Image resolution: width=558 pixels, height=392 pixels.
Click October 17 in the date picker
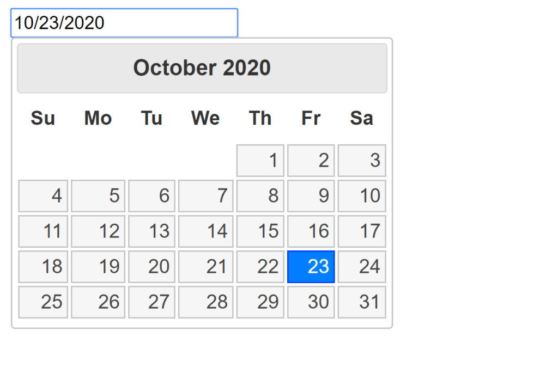361,231
